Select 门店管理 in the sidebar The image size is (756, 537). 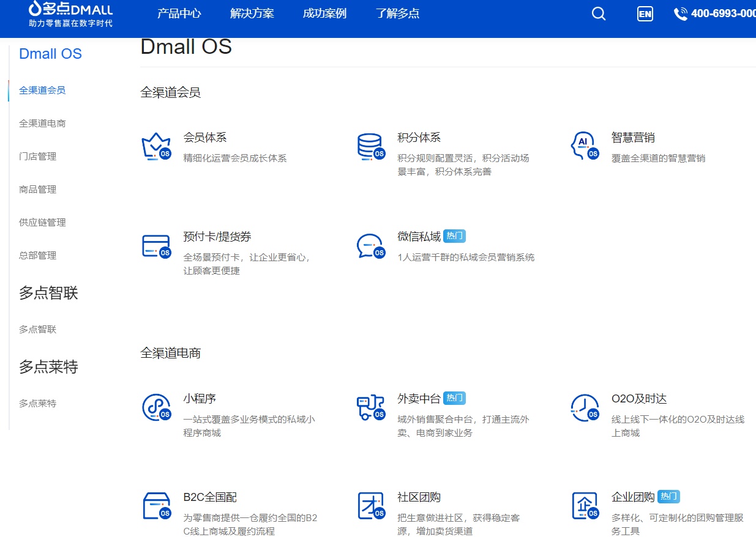click(x=37, y=156)
